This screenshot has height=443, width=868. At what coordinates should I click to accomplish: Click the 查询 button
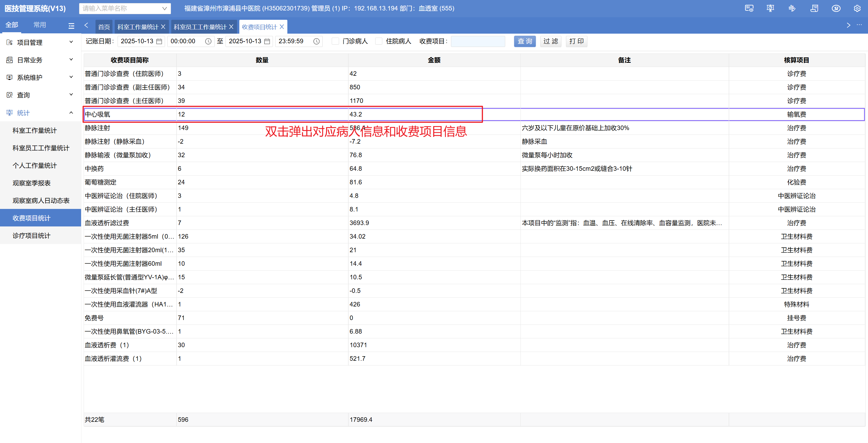click(x=524, y=41)
